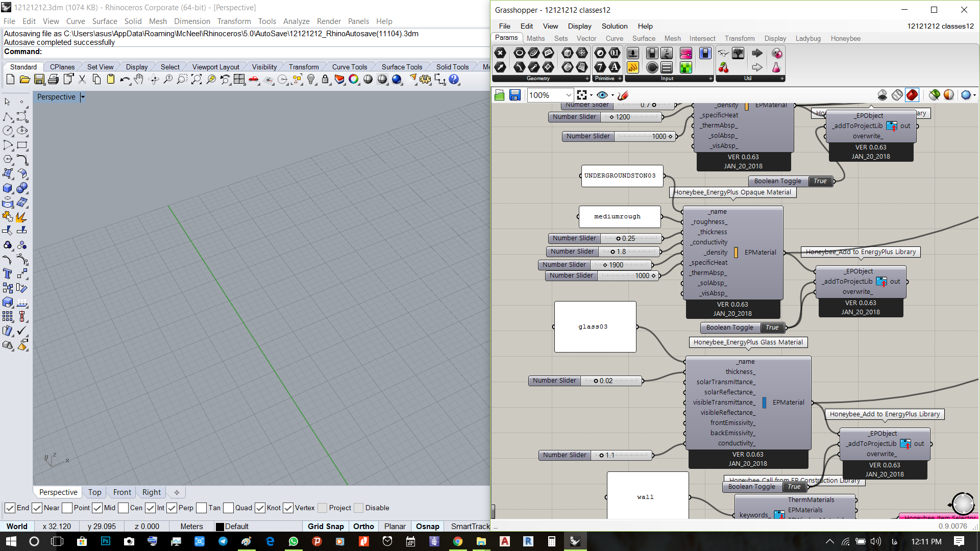This screenshot has width=980, height=551.
Task: Toggle the Near osnap checkbox
Action: pyautogui.click(x=37, y=508)
